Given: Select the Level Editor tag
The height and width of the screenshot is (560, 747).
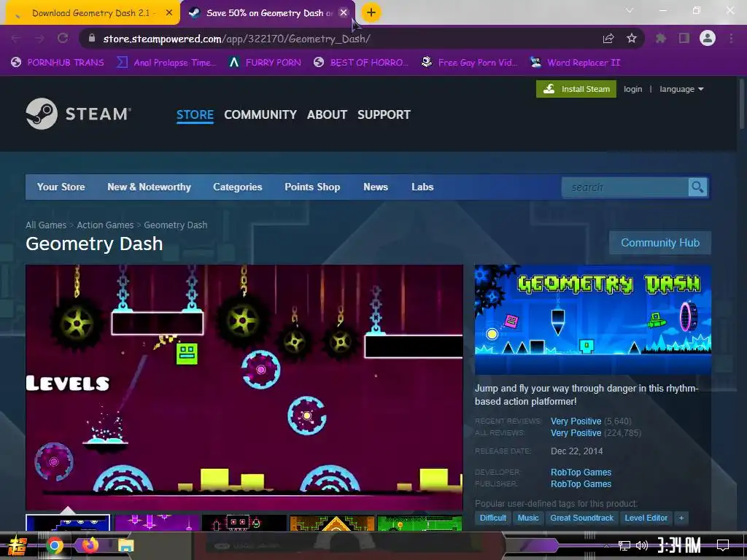Looking at the screenshot, I should pyautogui.click(x=646, y=518).
